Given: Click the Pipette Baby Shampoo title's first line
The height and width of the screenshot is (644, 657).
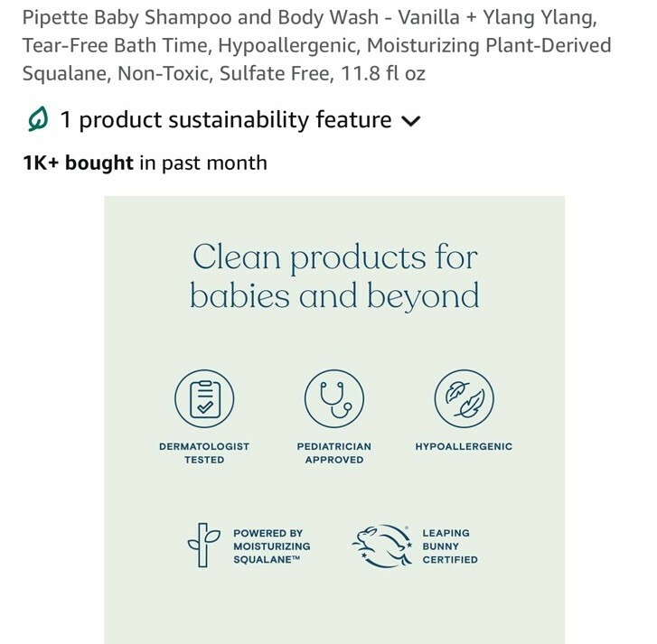Looking at the screenshot, I should click(309, 17).
